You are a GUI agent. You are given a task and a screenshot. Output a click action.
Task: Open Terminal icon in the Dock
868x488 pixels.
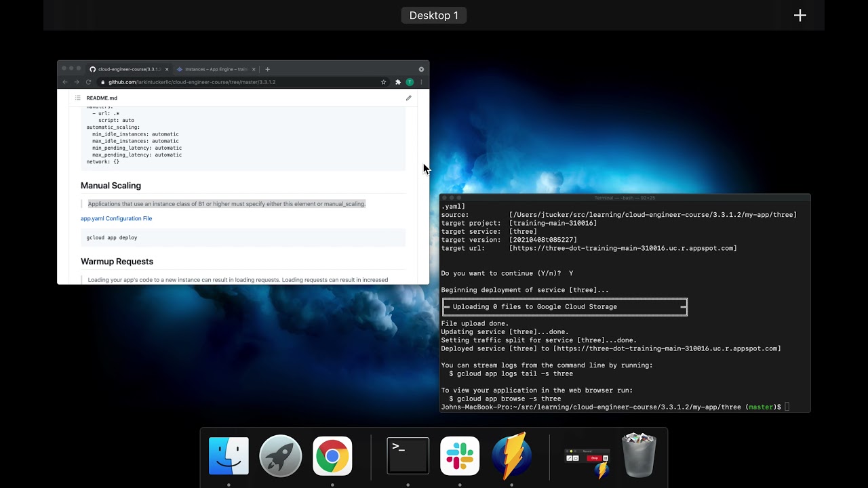point(408,455)
